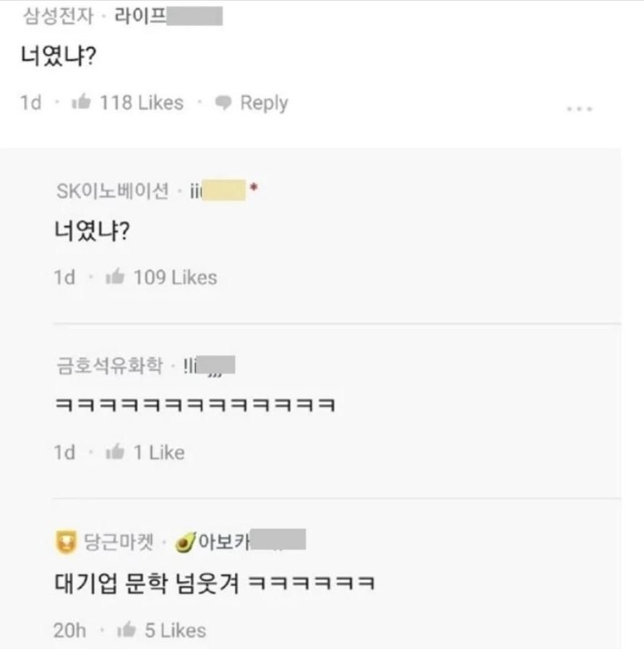Select the 금호석유화학 company name
644x649 pixels.
coord(109,366)
